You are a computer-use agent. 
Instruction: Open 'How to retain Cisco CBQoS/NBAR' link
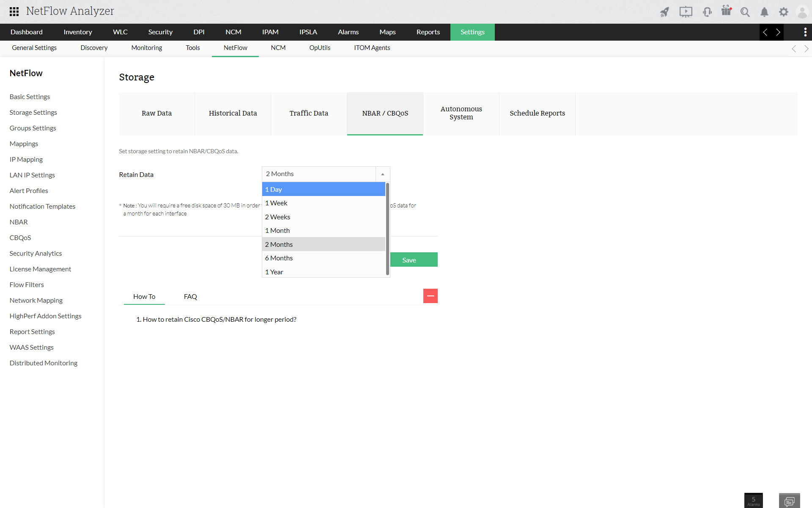coord(219,319)
